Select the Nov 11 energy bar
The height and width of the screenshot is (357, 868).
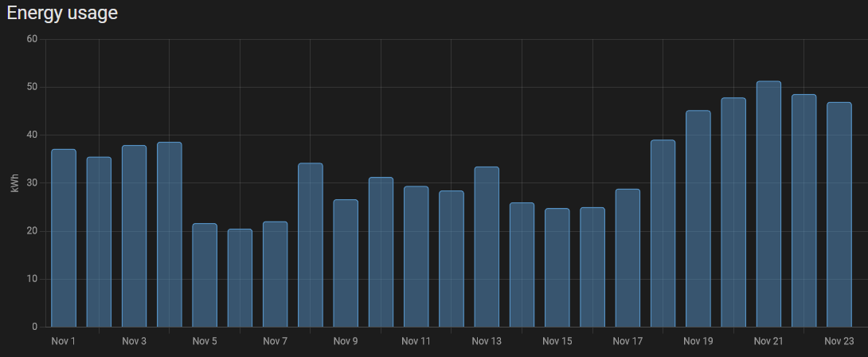(x=416, y=257)
